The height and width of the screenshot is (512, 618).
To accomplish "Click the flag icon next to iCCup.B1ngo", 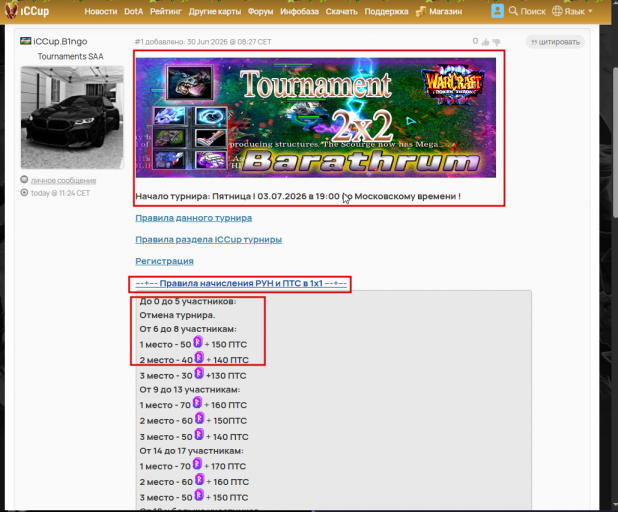I will tap(26, 41).
